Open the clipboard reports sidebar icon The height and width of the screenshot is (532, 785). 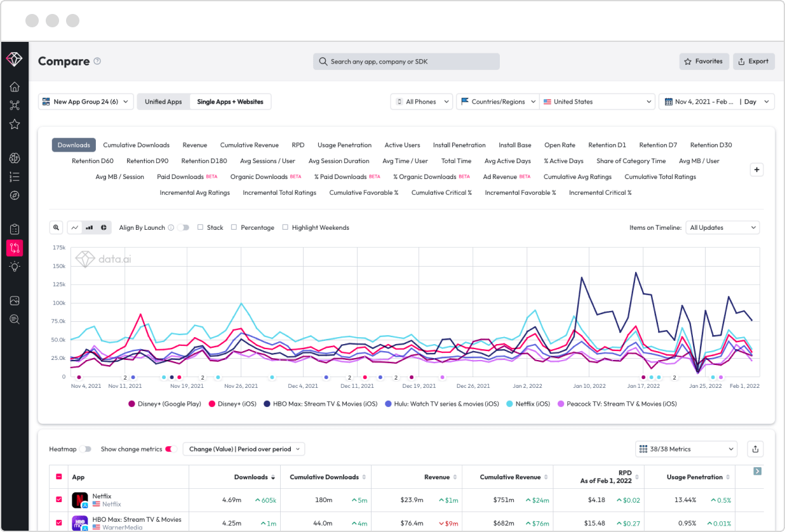[15, 229]
